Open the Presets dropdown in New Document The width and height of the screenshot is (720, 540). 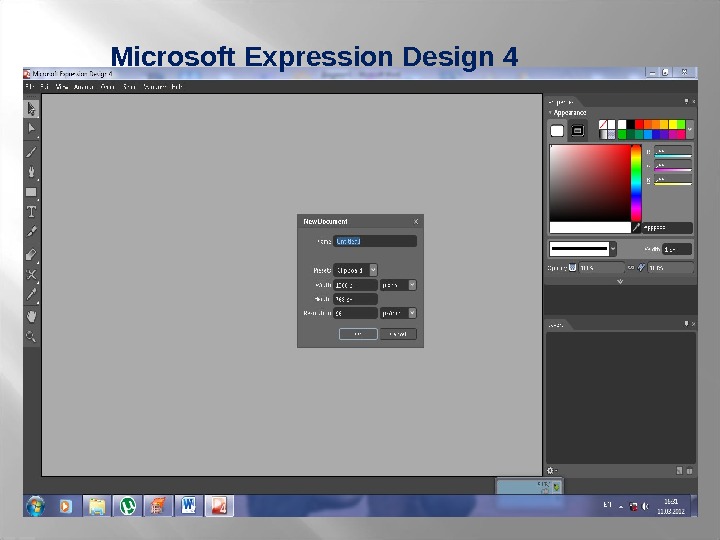tap(373, 270)
